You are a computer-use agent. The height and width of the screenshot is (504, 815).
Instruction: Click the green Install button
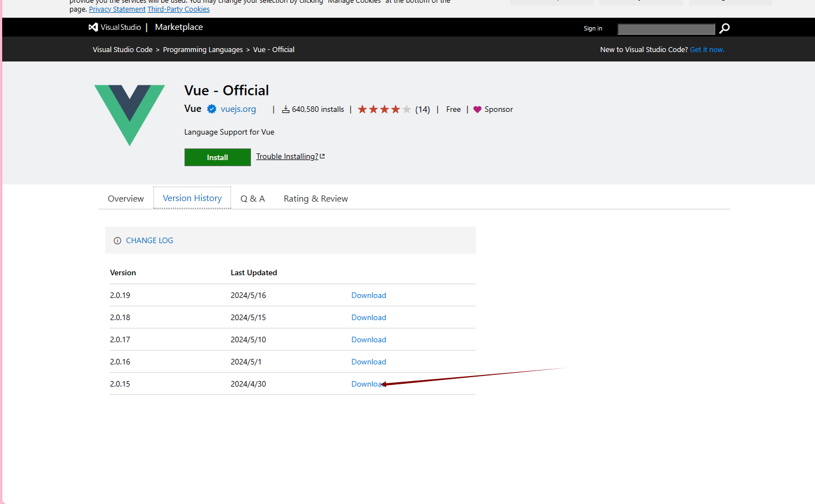click(217, 157)
